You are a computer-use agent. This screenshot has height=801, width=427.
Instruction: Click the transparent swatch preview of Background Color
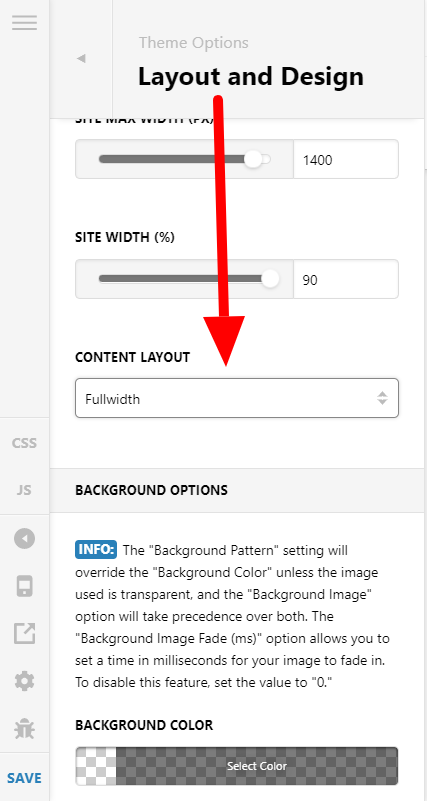[x=96, y=766]
